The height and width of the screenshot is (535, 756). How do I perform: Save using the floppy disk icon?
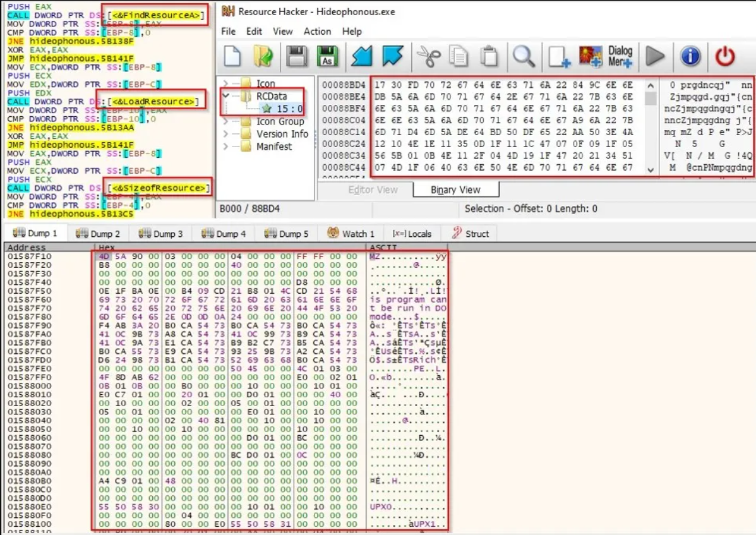pyautogui.click(x=296, y=56)
